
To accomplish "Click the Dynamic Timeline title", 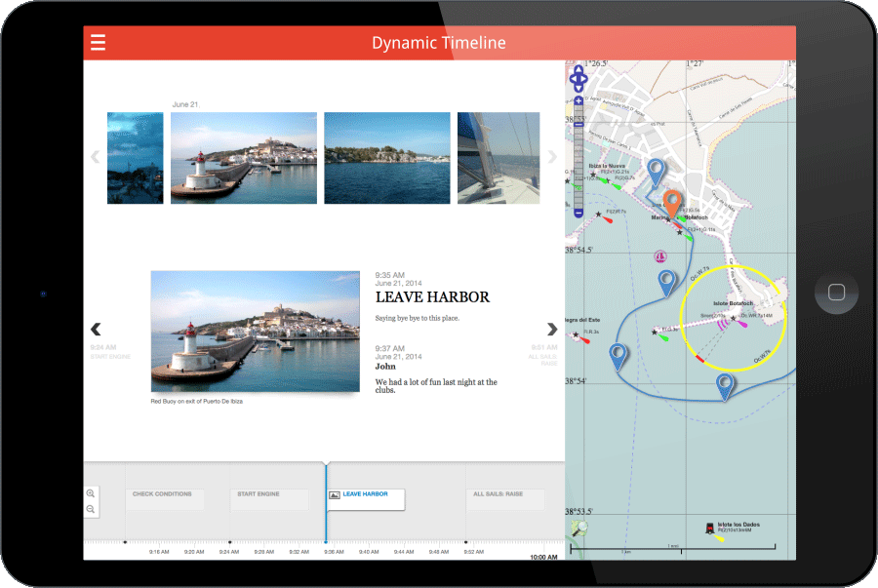I will (439, 43).
